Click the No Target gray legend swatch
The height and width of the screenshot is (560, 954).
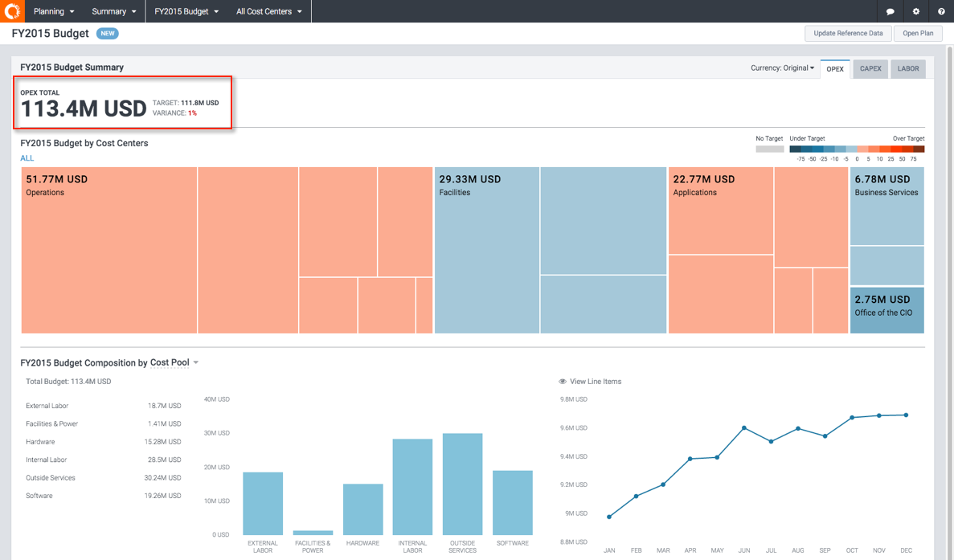pyautogui.click(x=769, y=149)
